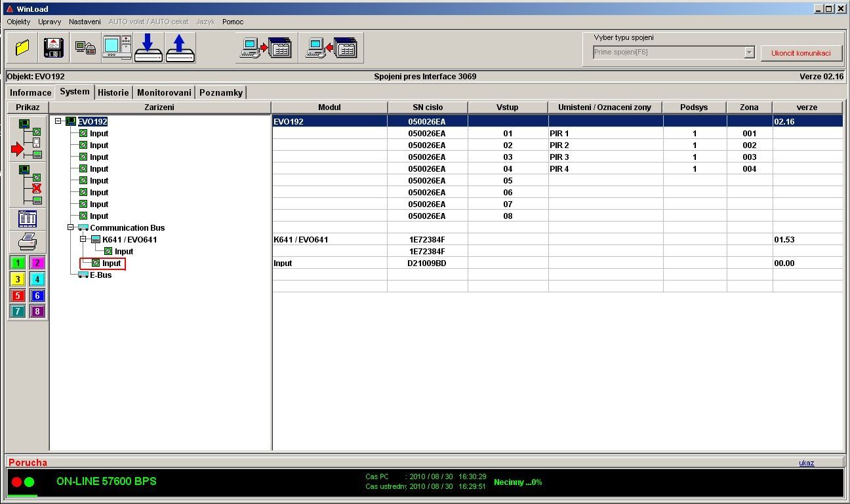Click the PC-to-panel send transfer icon
The height and width of the screenshot is (504, 850).
266,48
